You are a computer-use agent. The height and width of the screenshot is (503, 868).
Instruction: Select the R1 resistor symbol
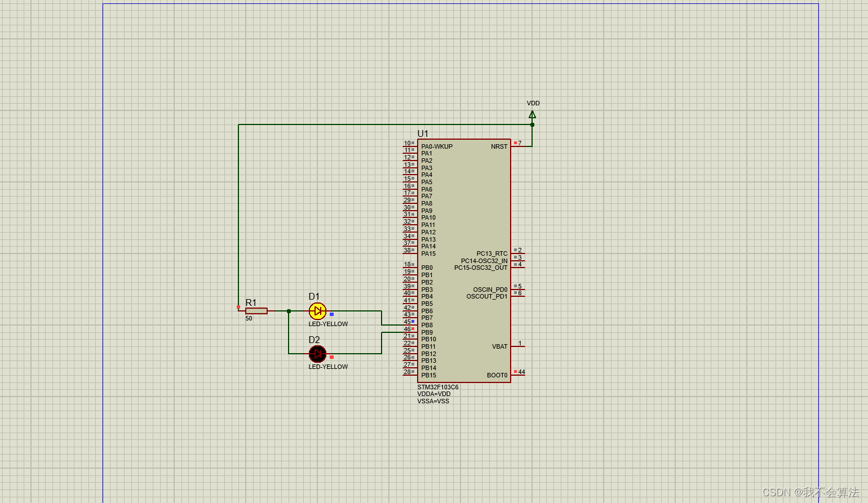pyautogui.click(x=256, y=311)
